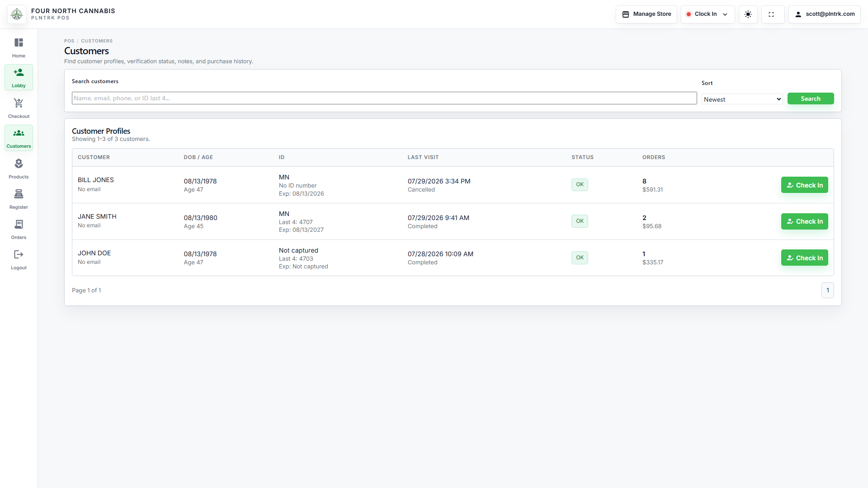Open the scott@plntrk.com account menu
This screenshot has width=868, height=488.
tap(825, 14)
